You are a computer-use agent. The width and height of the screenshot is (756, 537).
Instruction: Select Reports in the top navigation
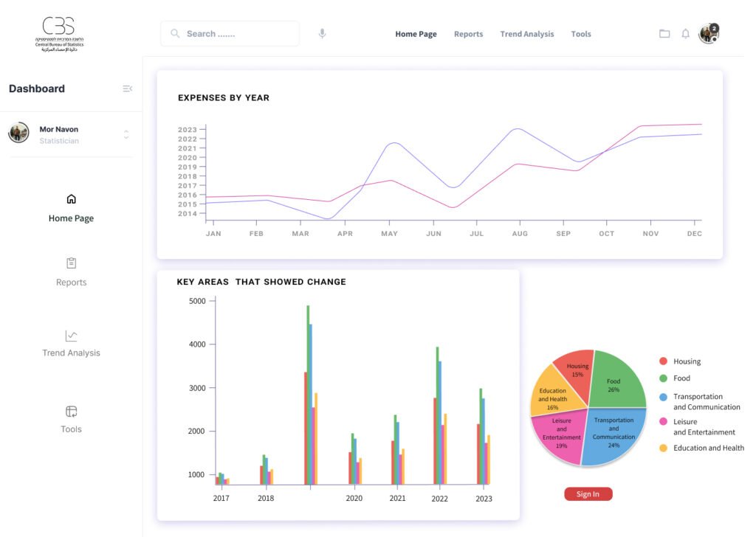[x=468, y=34]
